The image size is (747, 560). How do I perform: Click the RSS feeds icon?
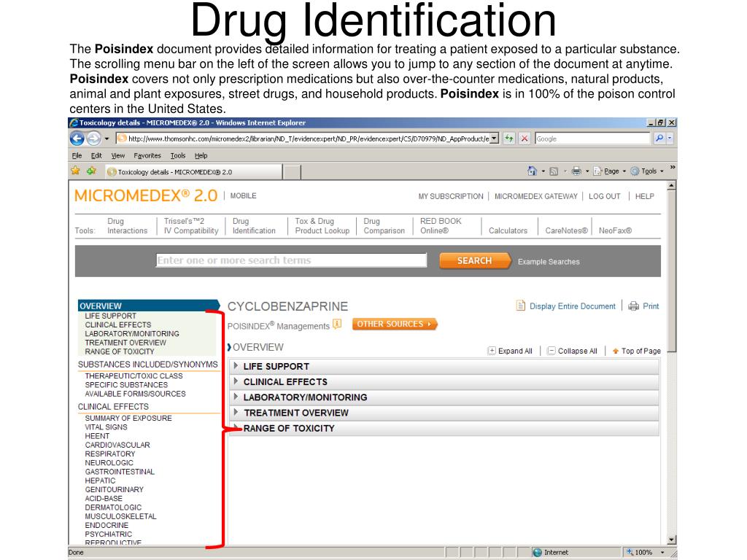[554, 171]
